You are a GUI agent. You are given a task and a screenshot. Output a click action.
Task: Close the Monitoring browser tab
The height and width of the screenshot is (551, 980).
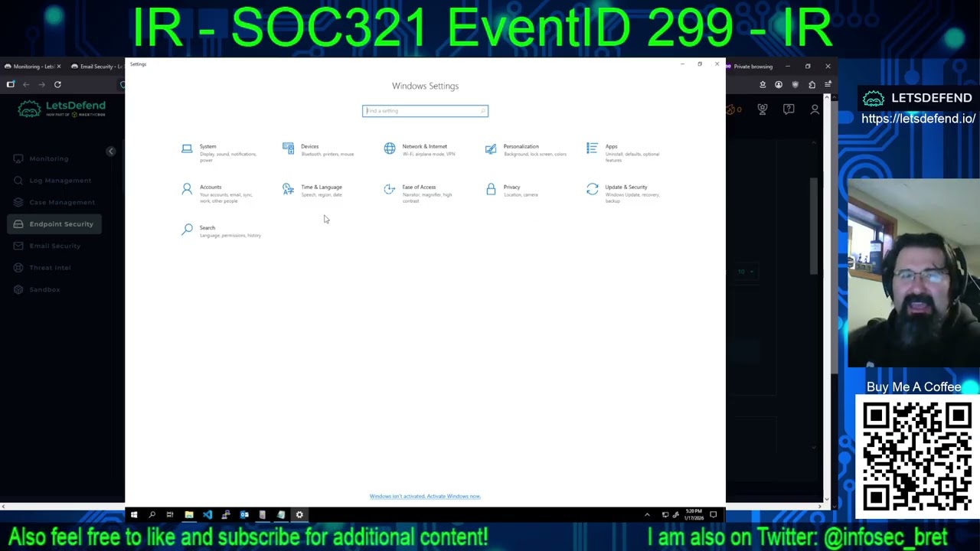point(59,67)
